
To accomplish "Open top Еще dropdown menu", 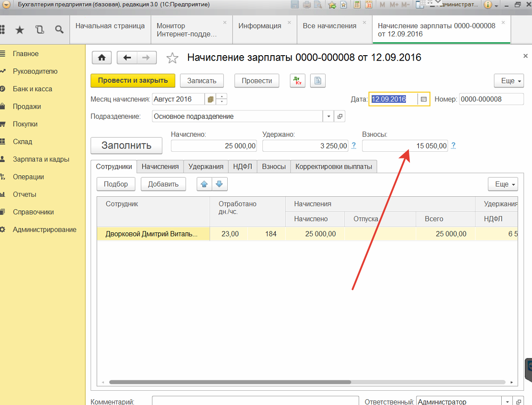I will pos(508,81).
